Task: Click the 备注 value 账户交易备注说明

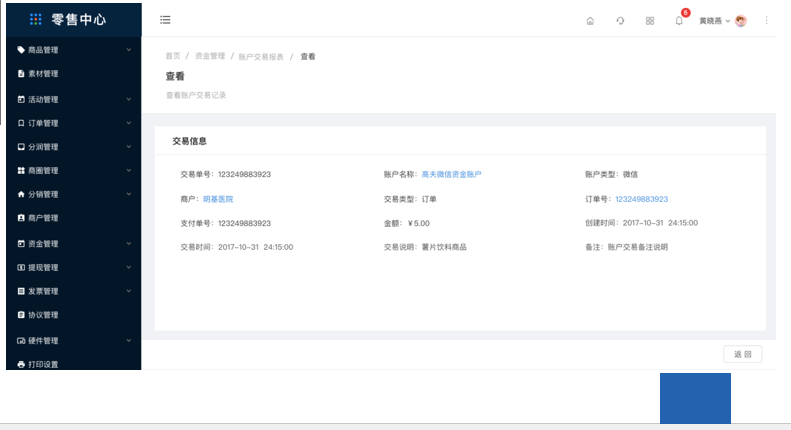Action: tap(638, 247)
